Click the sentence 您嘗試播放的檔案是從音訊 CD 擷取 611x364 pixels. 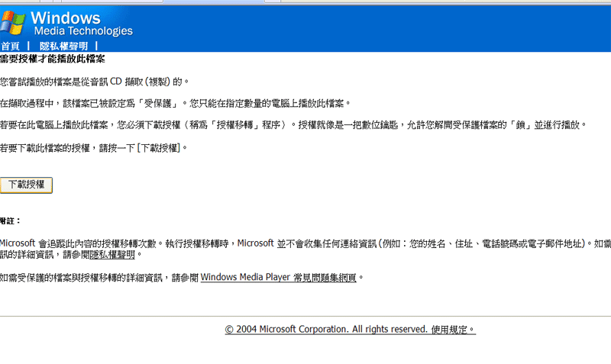point(94,82)
